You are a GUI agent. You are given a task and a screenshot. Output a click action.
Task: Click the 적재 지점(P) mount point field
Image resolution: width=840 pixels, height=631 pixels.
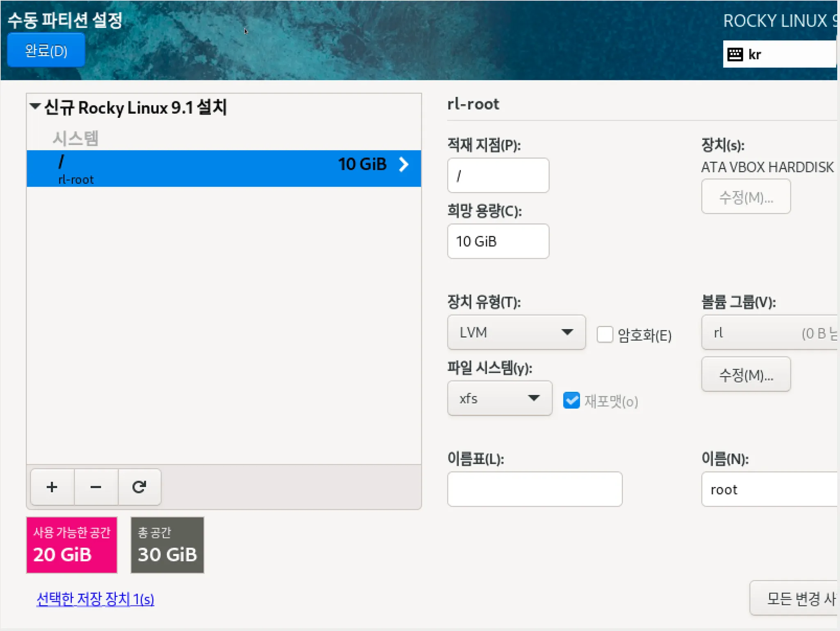coord(498,176)
